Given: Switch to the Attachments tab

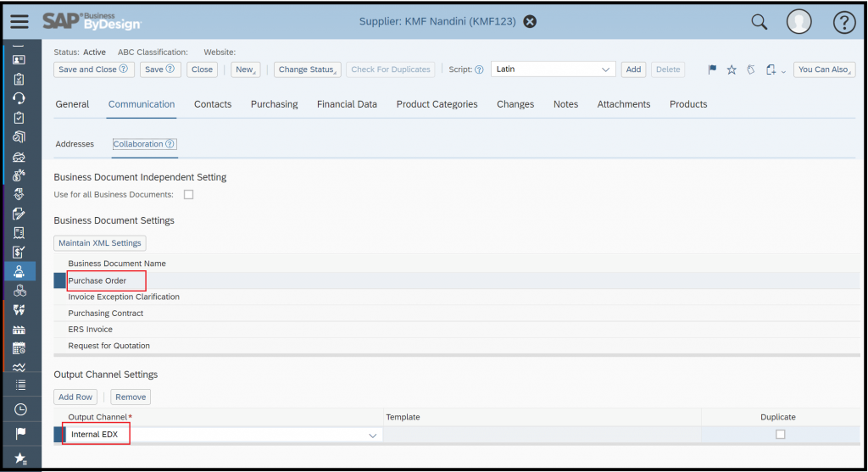Looking at the screenshot, I should pos(623,104).
